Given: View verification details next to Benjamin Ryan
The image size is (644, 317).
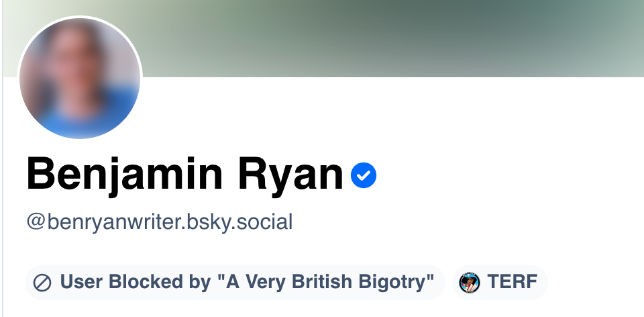Looking at the screenshot, I should tap(364, 176).
